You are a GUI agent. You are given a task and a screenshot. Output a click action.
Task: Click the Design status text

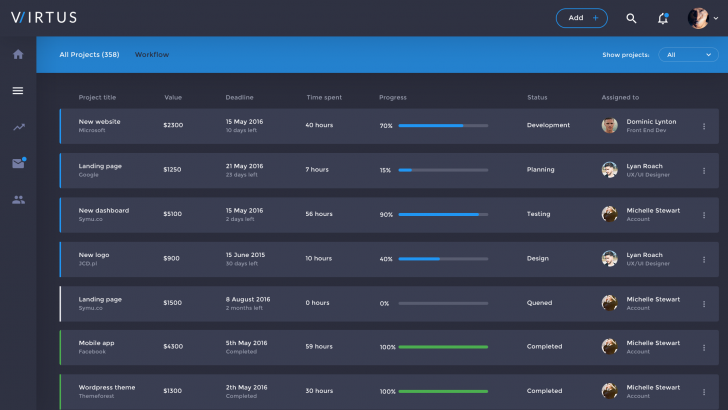tap(538, 259)
